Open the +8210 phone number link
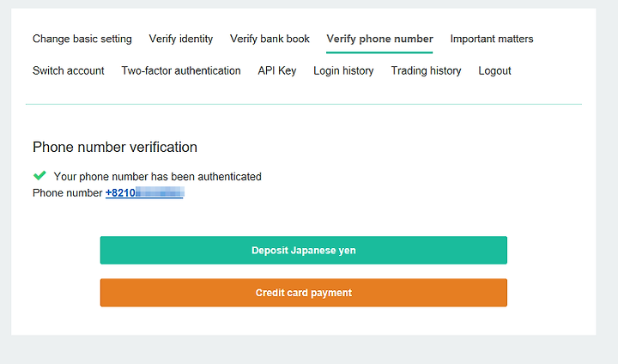This screenshot has height=364, width=618. pos(144,193)
